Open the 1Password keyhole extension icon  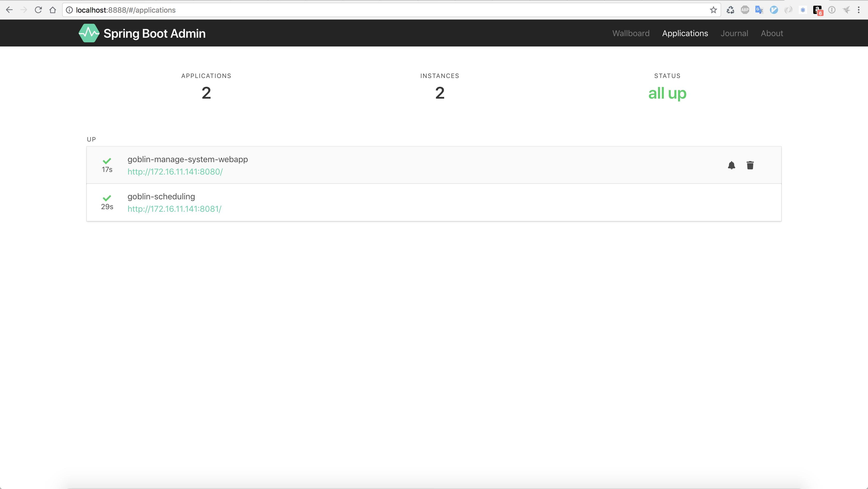point(832,10)
